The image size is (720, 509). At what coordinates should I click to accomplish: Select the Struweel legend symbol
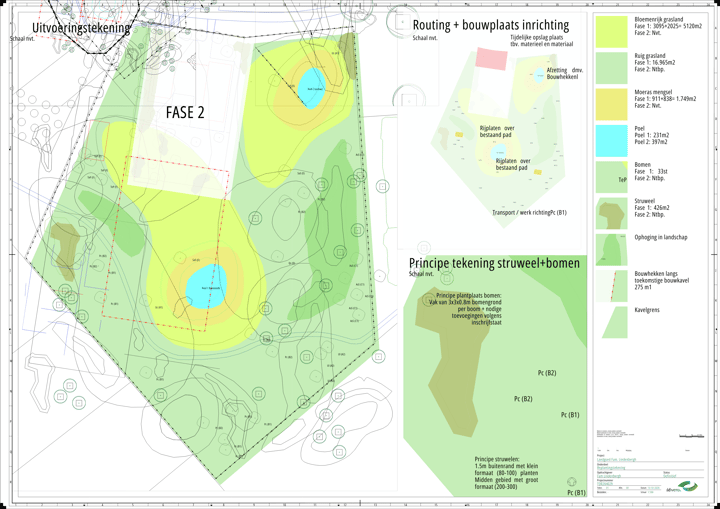610,214
